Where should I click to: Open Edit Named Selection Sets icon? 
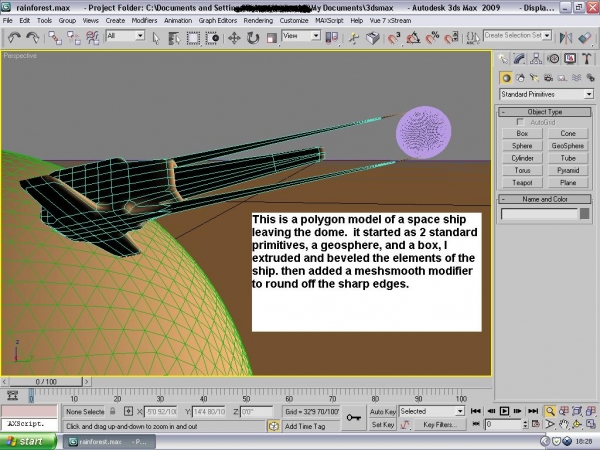473,38
